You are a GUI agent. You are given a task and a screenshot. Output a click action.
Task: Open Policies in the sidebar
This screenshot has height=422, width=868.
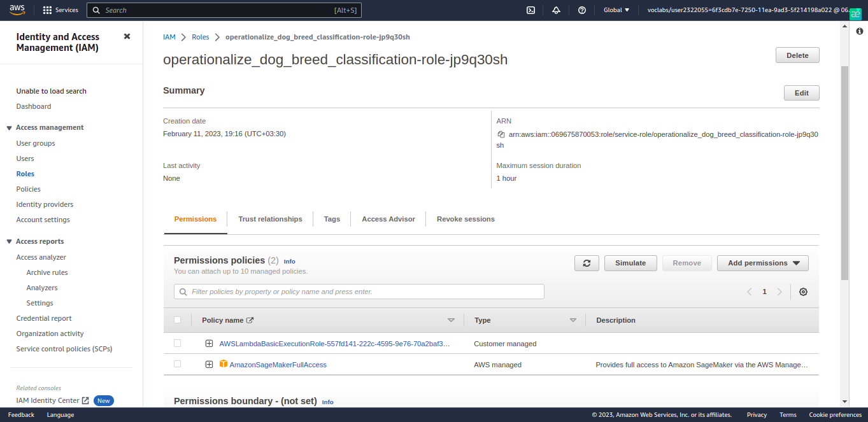[x=29, y=189]
